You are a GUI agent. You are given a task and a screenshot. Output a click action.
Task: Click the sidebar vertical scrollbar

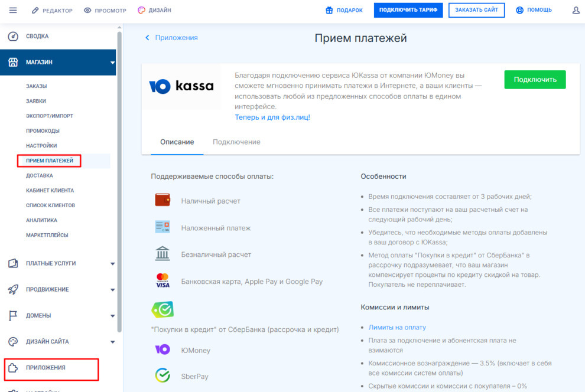pyautogui.click(x=119, y=182)
